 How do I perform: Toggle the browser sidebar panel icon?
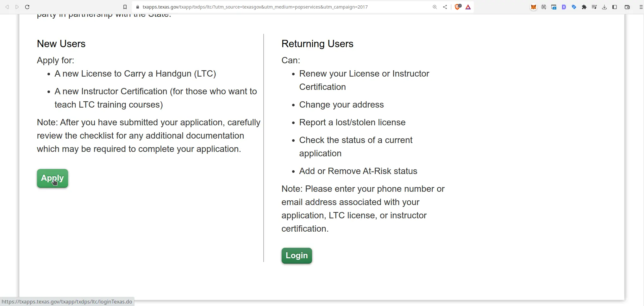click(x=615, y=7)
